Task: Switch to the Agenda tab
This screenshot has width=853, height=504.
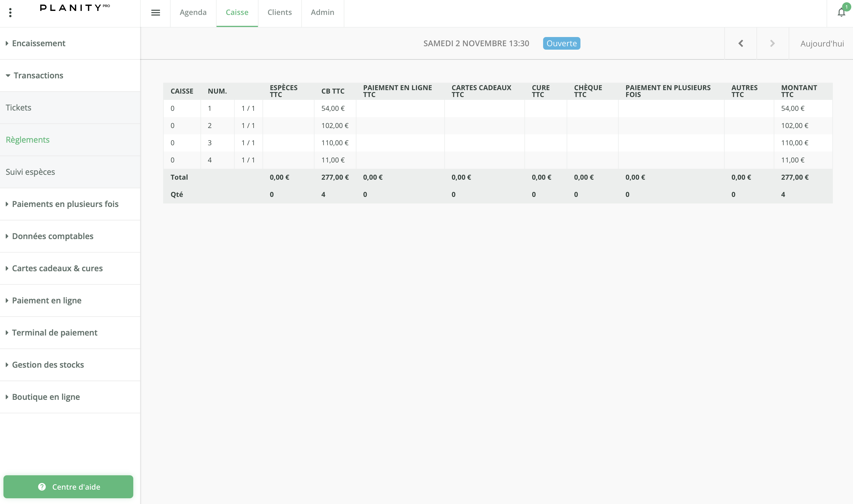Action: 193,13
